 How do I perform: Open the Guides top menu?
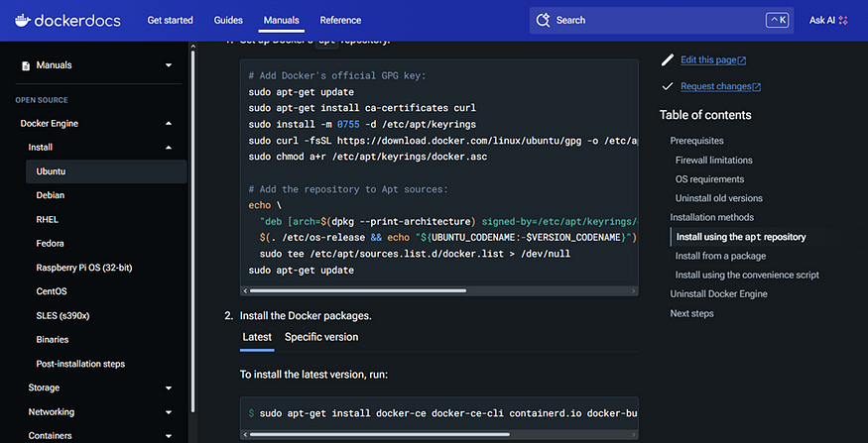pos(228,21)
